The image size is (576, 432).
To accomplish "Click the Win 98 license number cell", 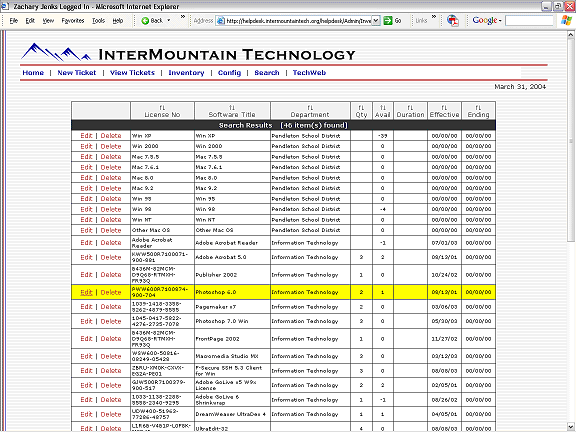I will pos(162,209).
